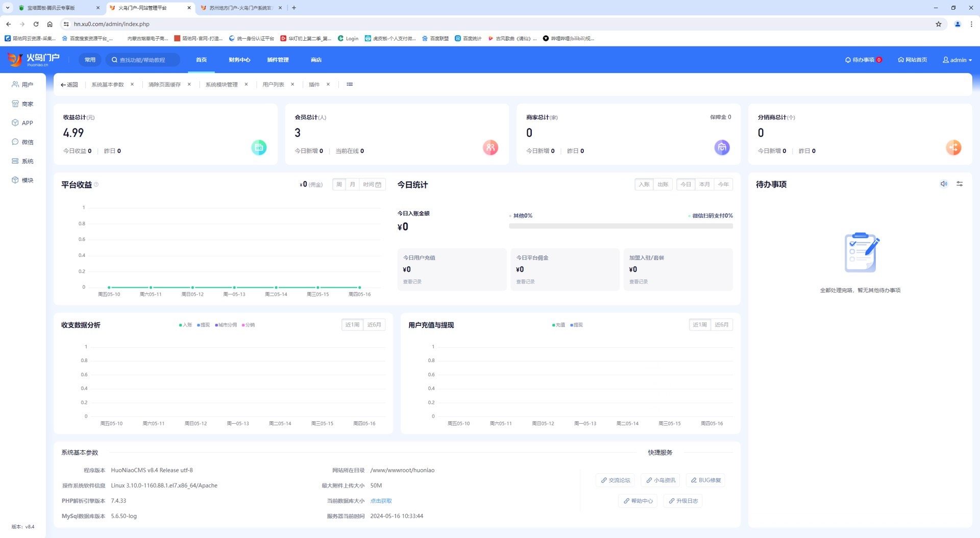The width and height of the screenshot is (980, 538).
Task: Select 近6月 in 收支数据分析
Action: [x=374, y=325]
